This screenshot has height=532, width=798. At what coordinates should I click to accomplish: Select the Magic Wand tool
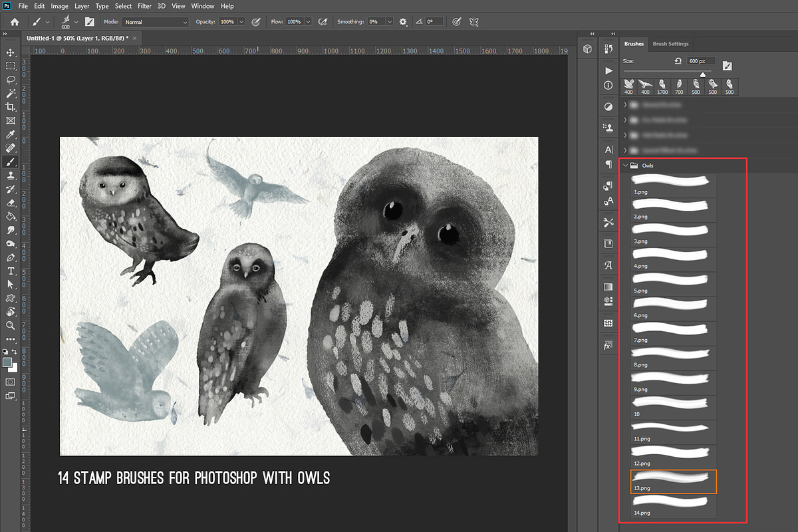click(x=11, y=93)
